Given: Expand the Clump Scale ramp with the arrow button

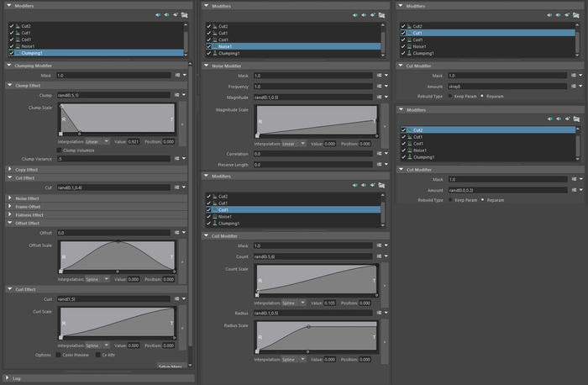Looking at the screenshot, I should 184,124.
